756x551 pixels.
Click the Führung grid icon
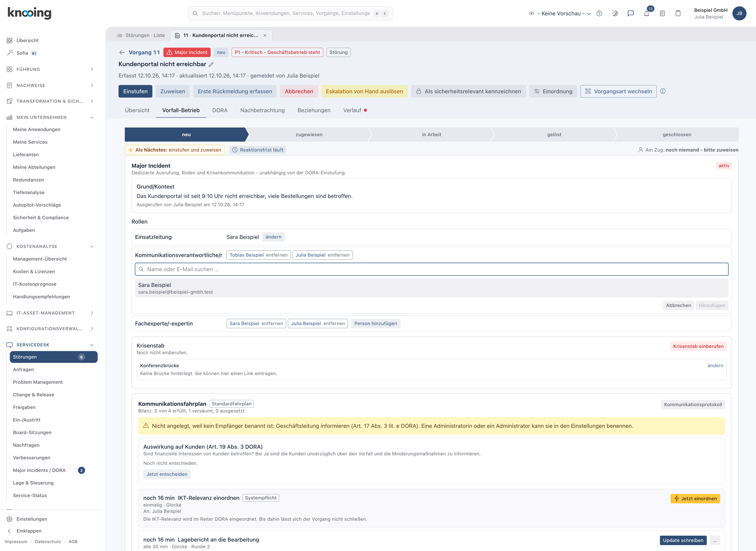[9, 69]
